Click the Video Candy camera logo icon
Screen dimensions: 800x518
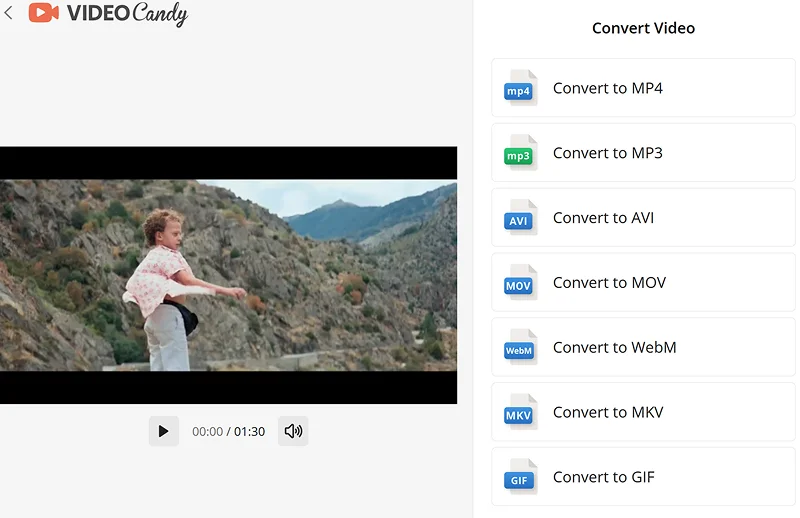[x=43, y=13]
